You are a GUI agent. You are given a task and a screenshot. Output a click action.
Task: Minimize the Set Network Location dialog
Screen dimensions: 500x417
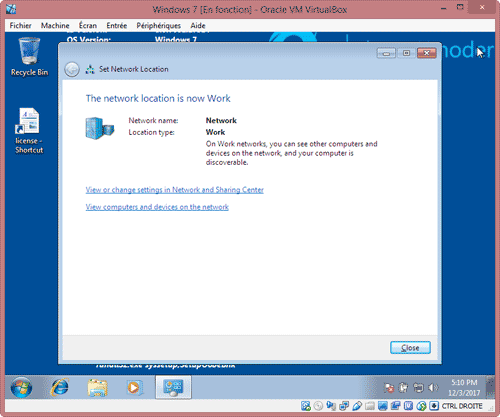pos(386,53)
